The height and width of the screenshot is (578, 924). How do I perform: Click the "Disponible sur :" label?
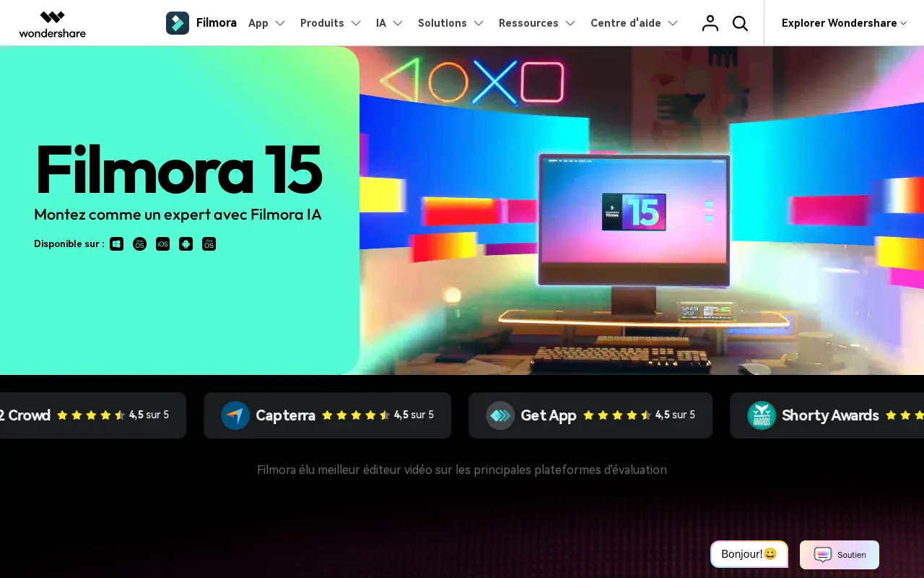click(x=69, y=244)
